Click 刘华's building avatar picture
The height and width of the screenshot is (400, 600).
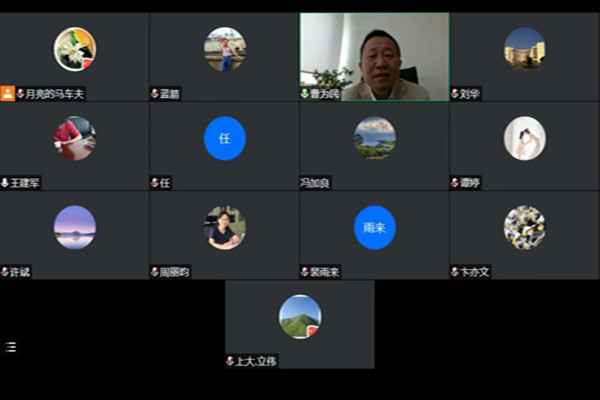(x=524, y=48)
